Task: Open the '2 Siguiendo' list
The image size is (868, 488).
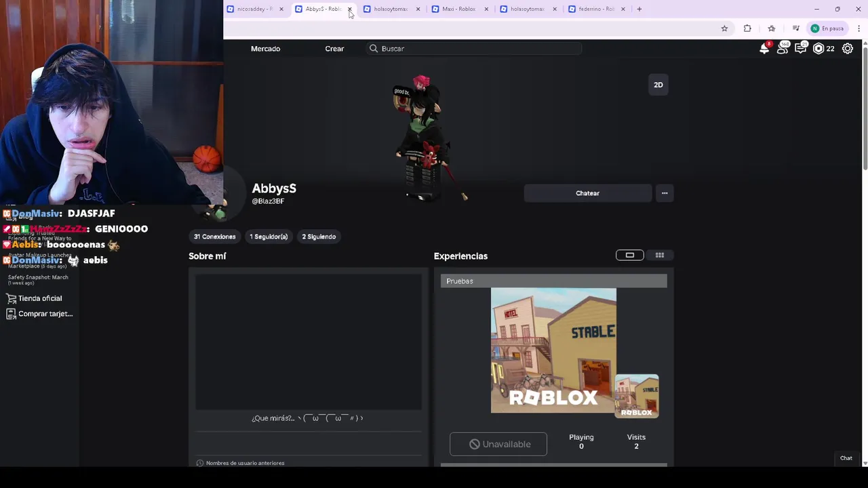Action: tap(319, 237)
